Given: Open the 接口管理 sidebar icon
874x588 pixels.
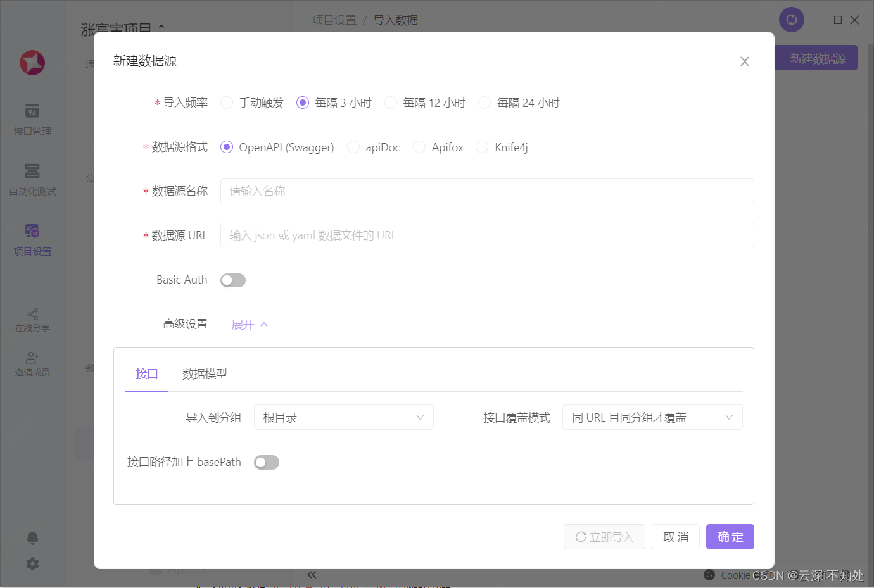Looking at the screenshot, I should pyautogui.click(x=32, y=111).
